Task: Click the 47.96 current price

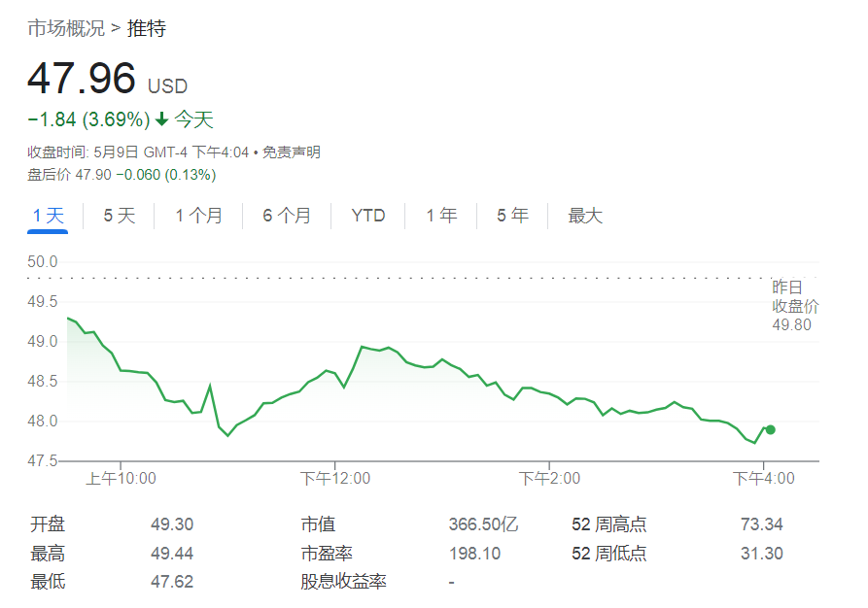Action: [x=82, y=78]
